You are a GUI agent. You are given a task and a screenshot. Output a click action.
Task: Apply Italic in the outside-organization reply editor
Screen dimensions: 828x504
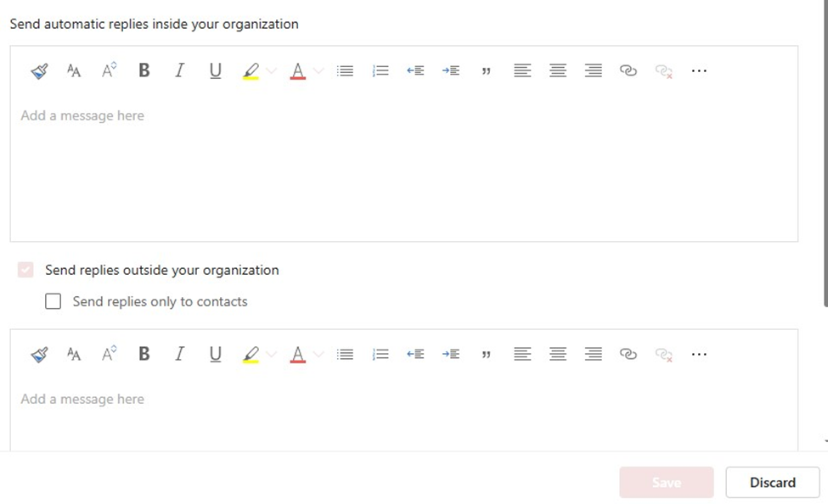point(179,354)
